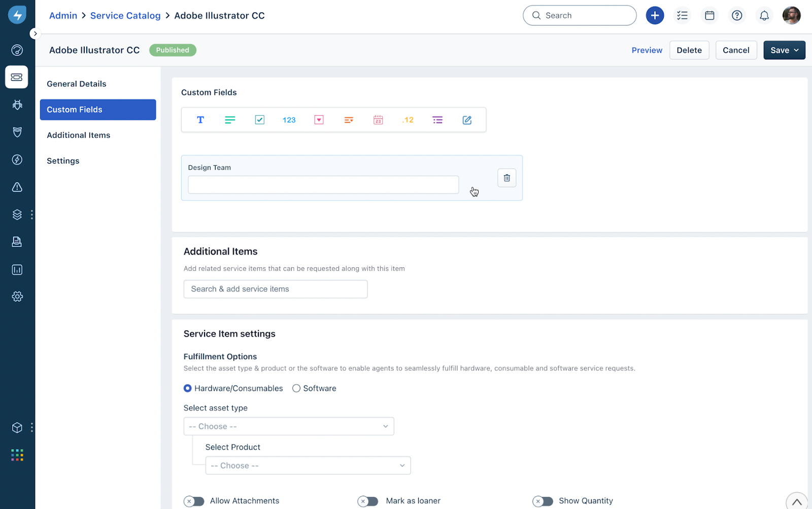812x509 pixels.
Task: Add a dropdown custom field icon
Action: coord(319,120)
